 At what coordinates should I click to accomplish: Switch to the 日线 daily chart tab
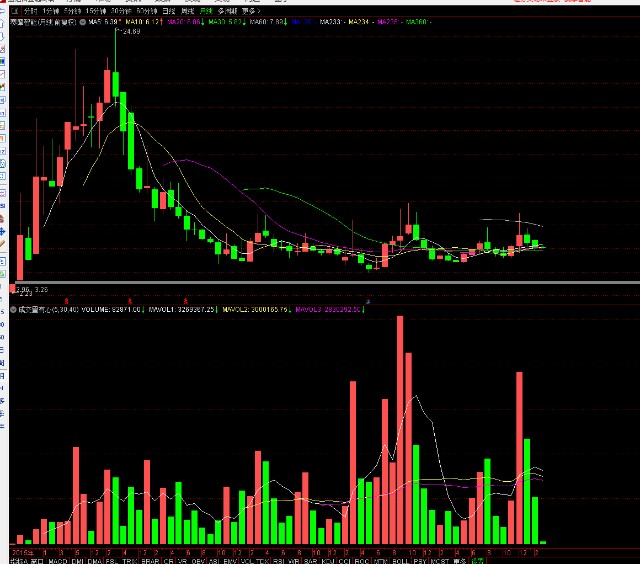[169, 11]
